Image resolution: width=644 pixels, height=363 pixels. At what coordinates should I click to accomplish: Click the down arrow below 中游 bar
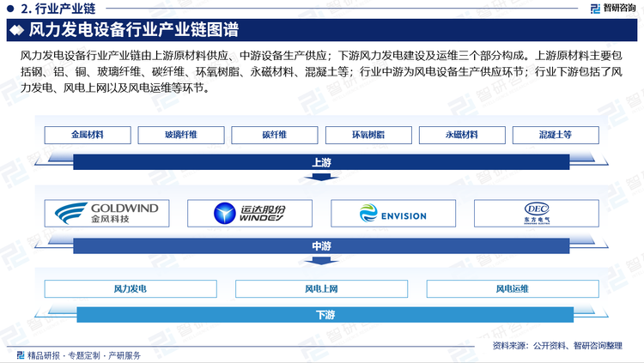[321, 261]
